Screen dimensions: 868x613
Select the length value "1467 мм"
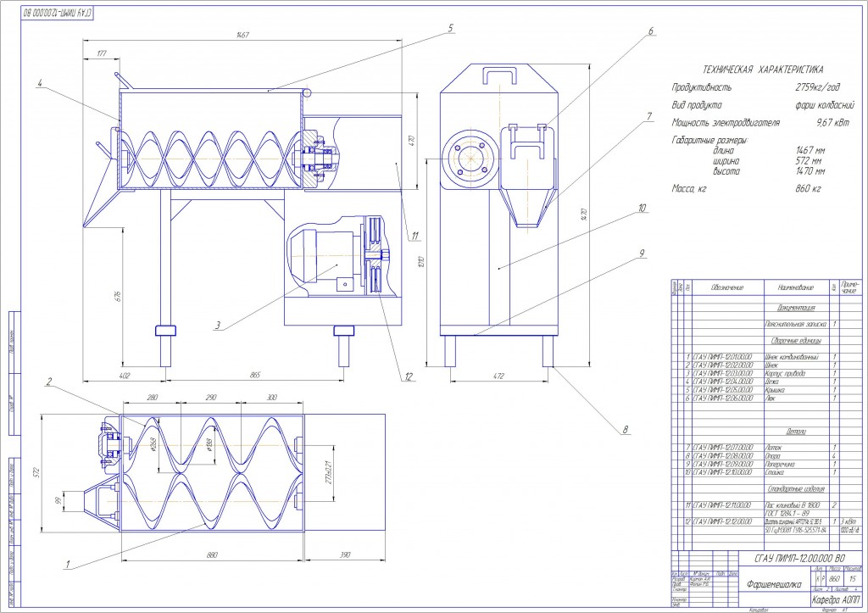pos(810,151)
